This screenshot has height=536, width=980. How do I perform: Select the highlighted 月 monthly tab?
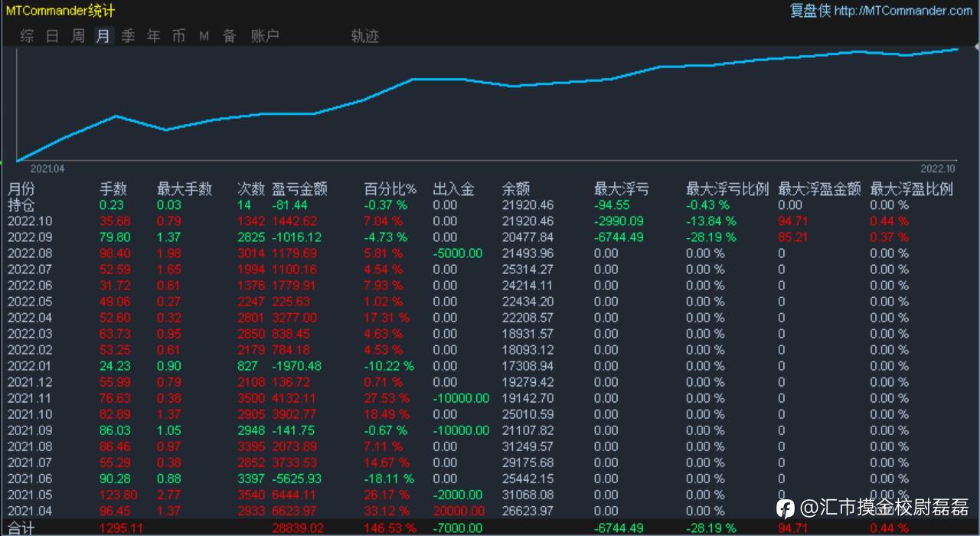click(103, 36)
